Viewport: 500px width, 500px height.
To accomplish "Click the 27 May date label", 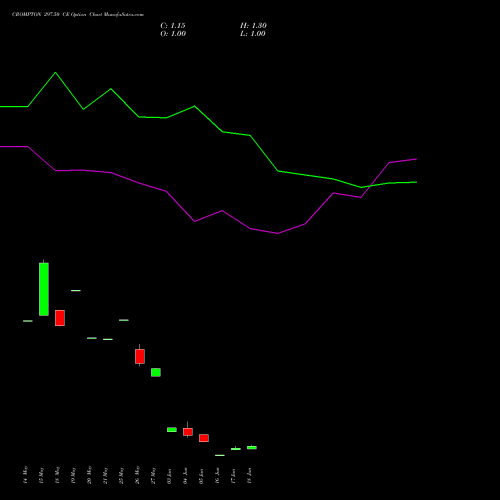I will click(154, 475).
